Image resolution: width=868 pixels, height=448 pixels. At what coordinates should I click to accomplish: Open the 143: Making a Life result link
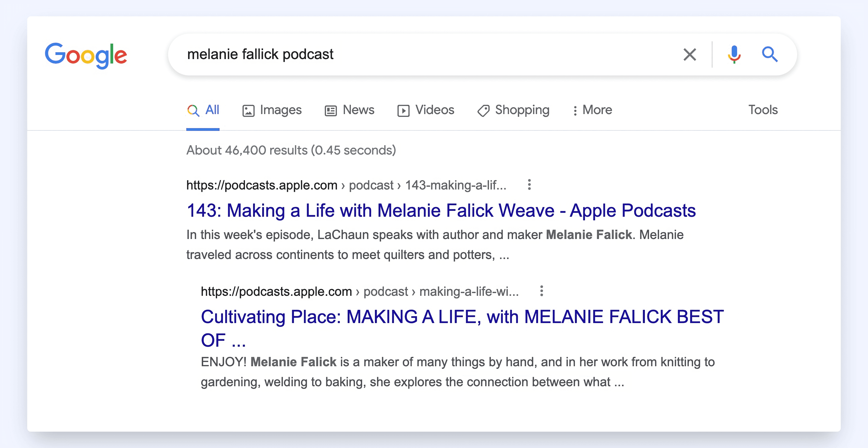[441, 211]
